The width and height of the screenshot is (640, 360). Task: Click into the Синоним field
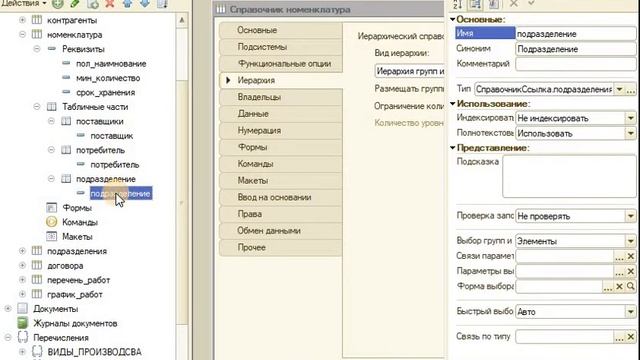576,49
